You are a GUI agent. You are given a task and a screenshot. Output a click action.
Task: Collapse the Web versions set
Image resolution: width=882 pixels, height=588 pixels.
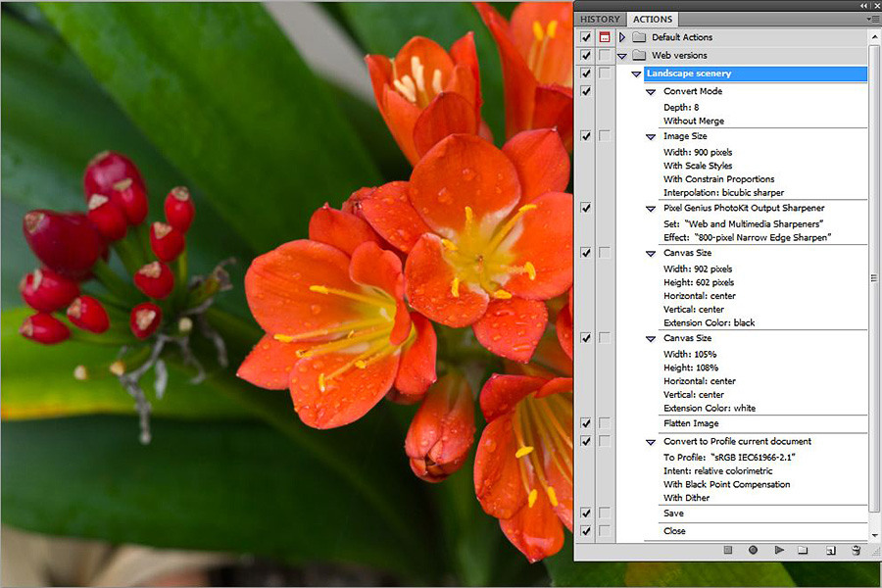[x=622, y=56]
